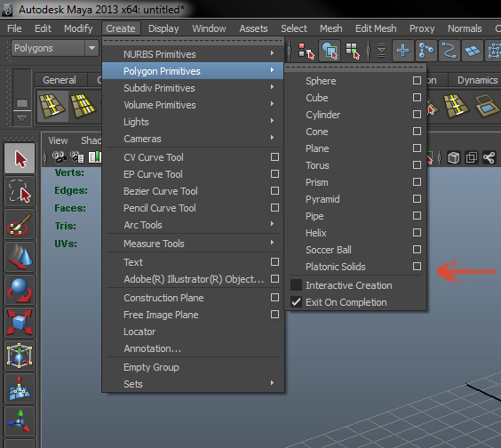
Task: Uncheck Exit On Completion
Action: click(x=296, y=302)
